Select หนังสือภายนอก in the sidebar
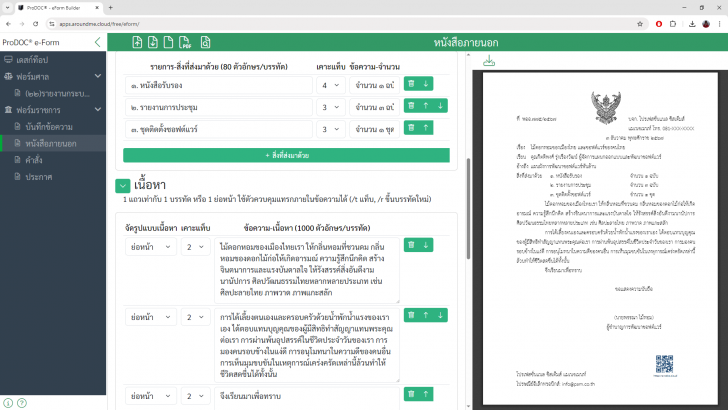The width and height of the screenshot is (728, 410). tap(53, 143)
